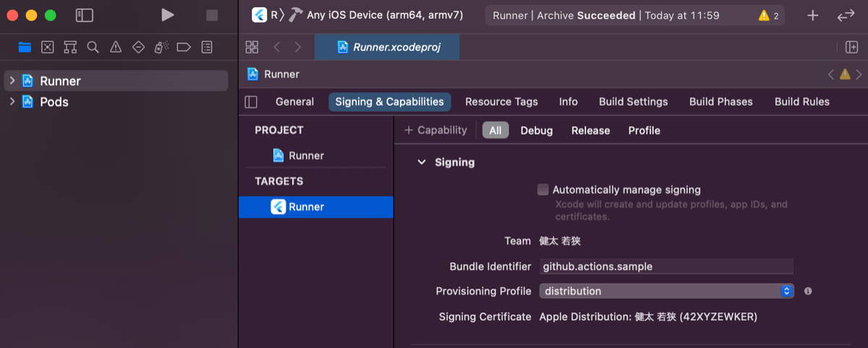868x348 pixels.
Task: Open the related items grid menu
Action: click(252, 47)
